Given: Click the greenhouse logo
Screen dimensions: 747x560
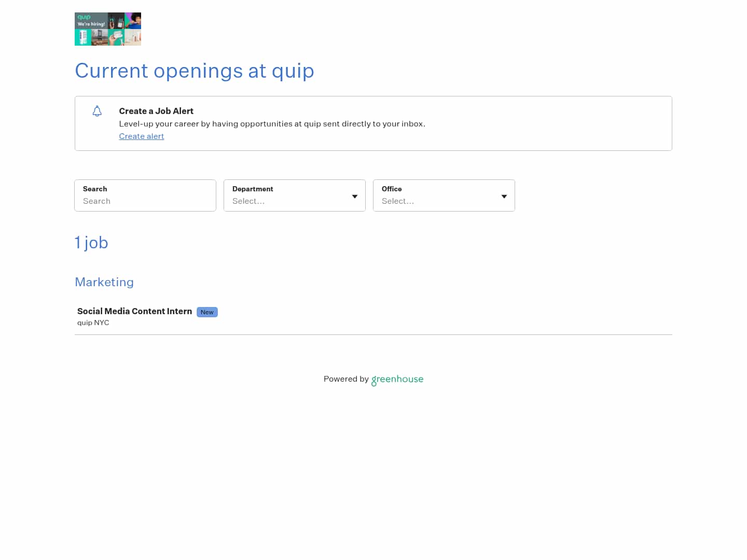Looking at the screenshot, I should [397, 380].
